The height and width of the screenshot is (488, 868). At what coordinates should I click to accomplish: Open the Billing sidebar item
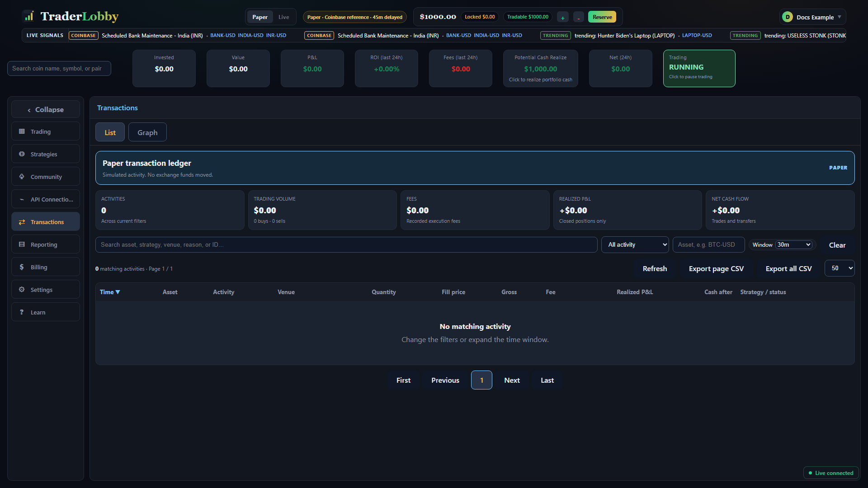[x=46, y=267]
